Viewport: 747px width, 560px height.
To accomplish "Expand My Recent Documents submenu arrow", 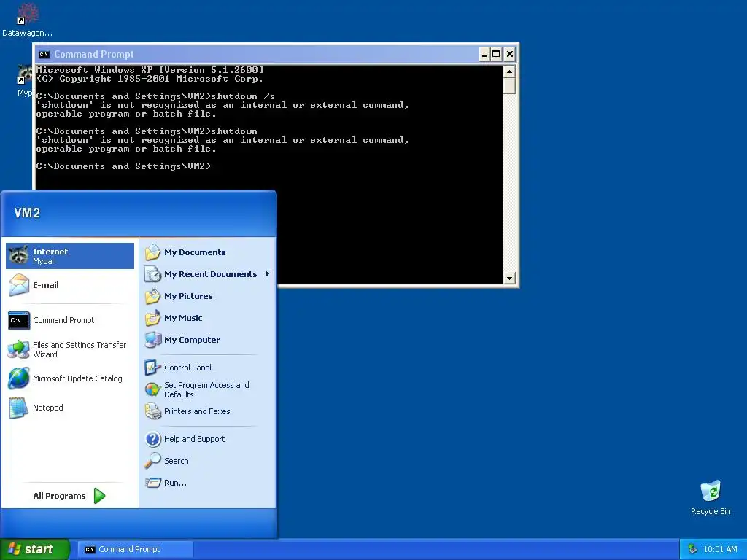I will click(267, 274).
